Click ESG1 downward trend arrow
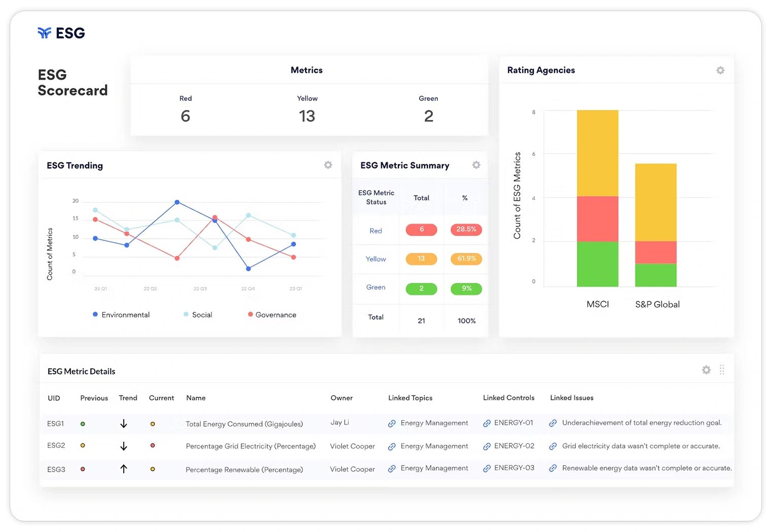 tap(124, 424)
